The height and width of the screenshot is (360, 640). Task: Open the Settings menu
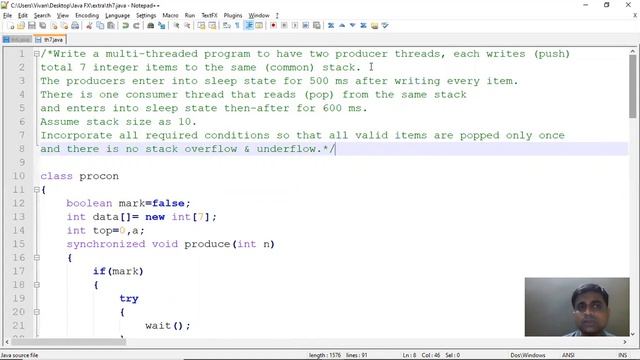click(146, 16)
